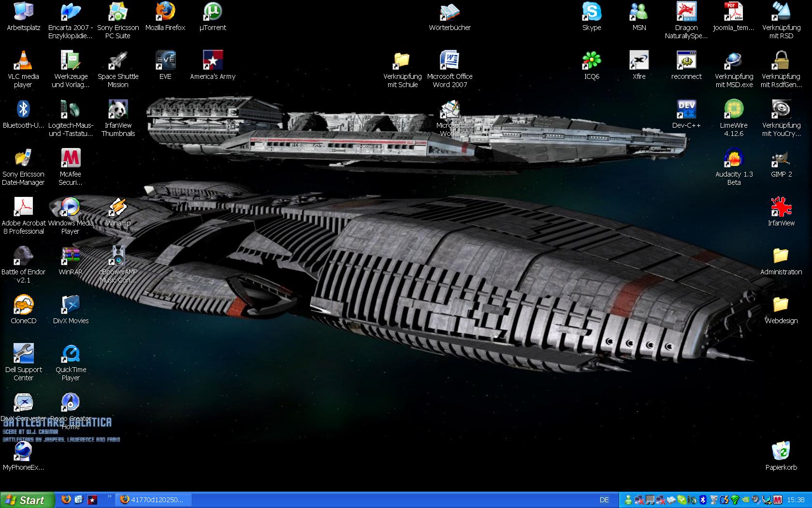Open the Webdesign folder

coord(781,305)
